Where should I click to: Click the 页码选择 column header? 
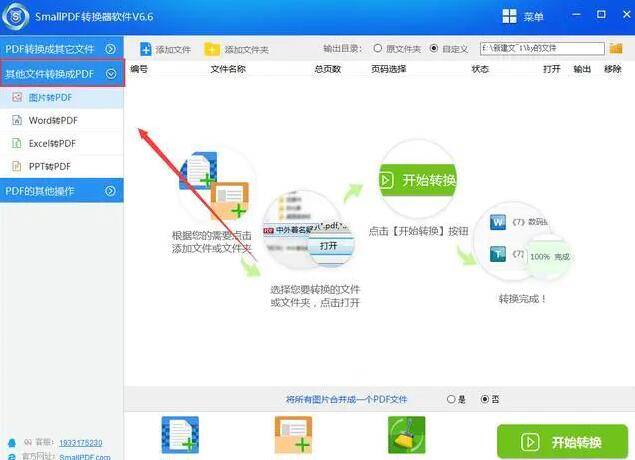tap(388, 69)
